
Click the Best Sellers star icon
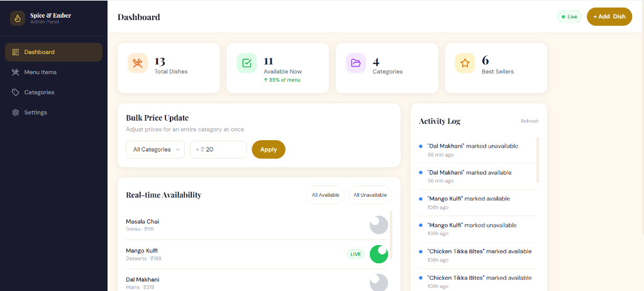[x=465, y=63]
